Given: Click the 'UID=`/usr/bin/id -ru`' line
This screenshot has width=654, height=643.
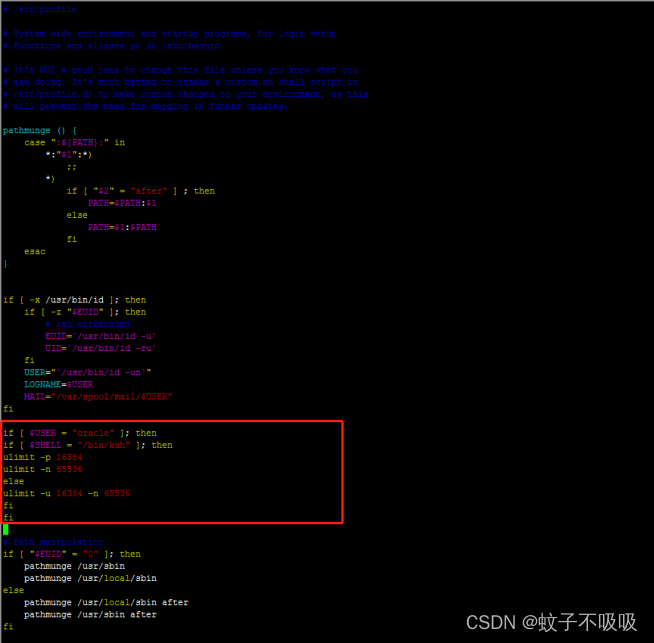Looking at the screenshot, I should tap(101, 348).
